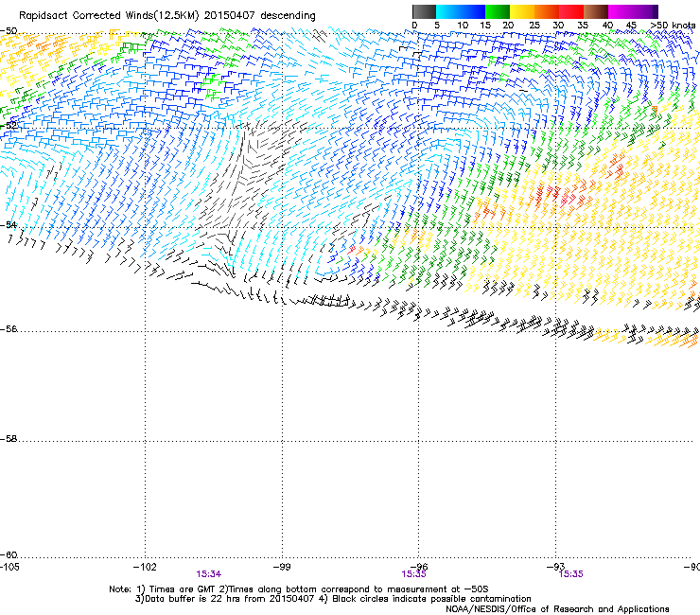Click the legend scale label '0'
This screenshot has height=615, width=700.
click(x=414, y=26)
